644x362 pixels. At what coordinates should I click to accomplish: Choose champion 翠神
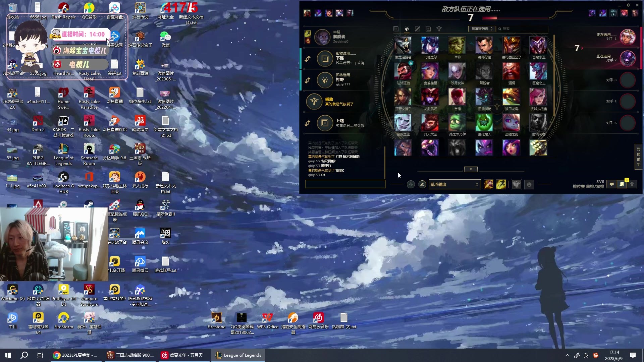(x=457, y=45)
